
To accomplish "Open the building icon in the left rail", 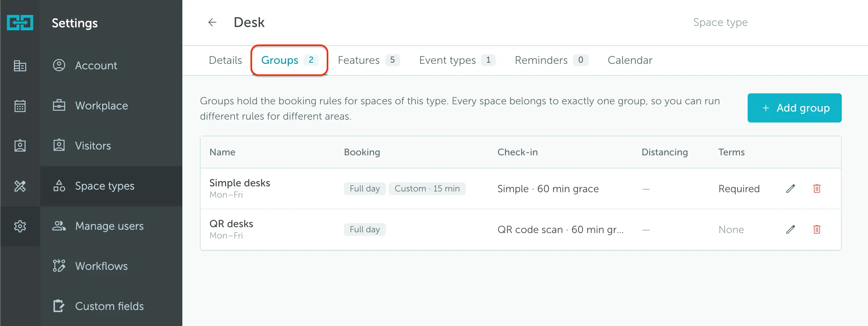I will [20, 66].
